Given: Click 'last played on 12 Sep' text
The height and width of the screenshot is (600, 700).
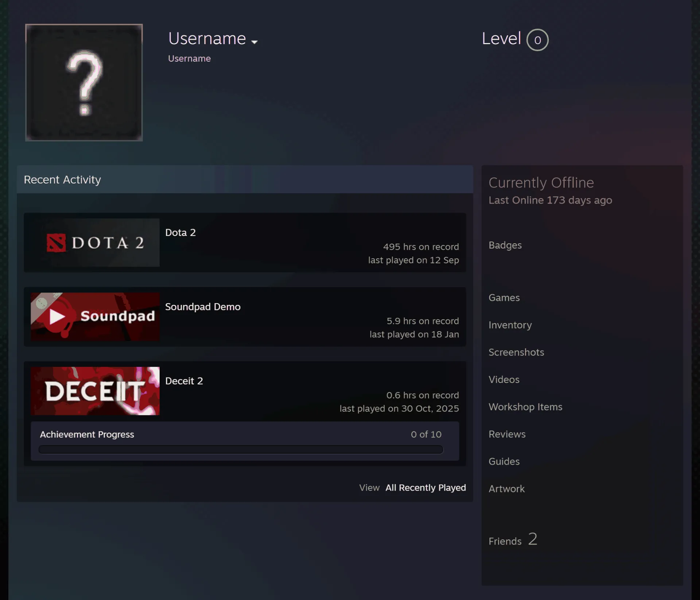Looking at the screenshot, I should coord(413,260).
